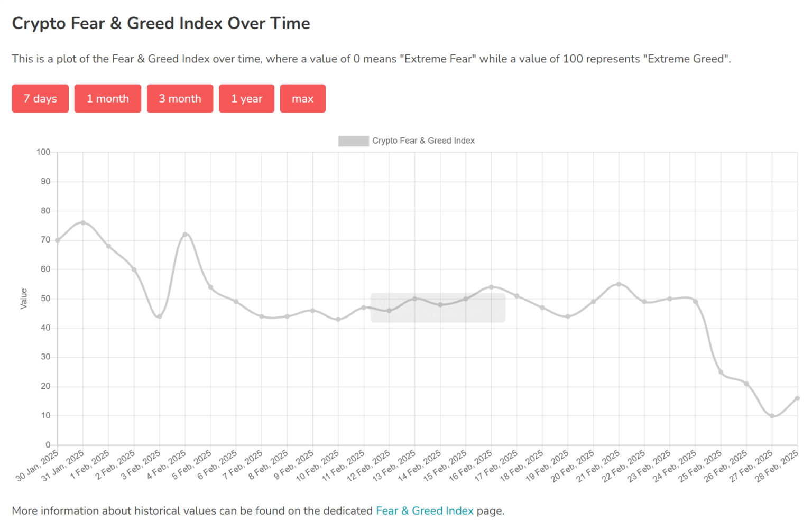Image resolution: width=812 pixels, height=531 pixels.
Task: Open the Fear & Greed Index link
Action: tap(425, 511)
